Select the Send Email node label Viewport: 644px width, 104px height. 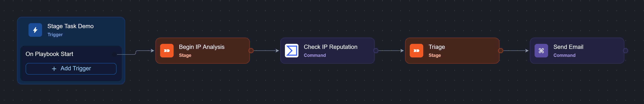[x=568, y=47]
